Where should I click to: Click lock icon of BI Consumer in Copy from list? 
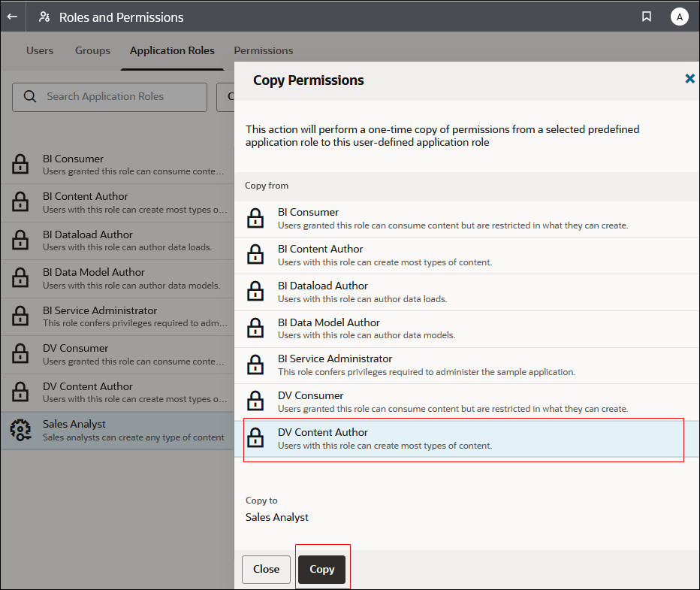pyautogui.click(x=255, y=219)
